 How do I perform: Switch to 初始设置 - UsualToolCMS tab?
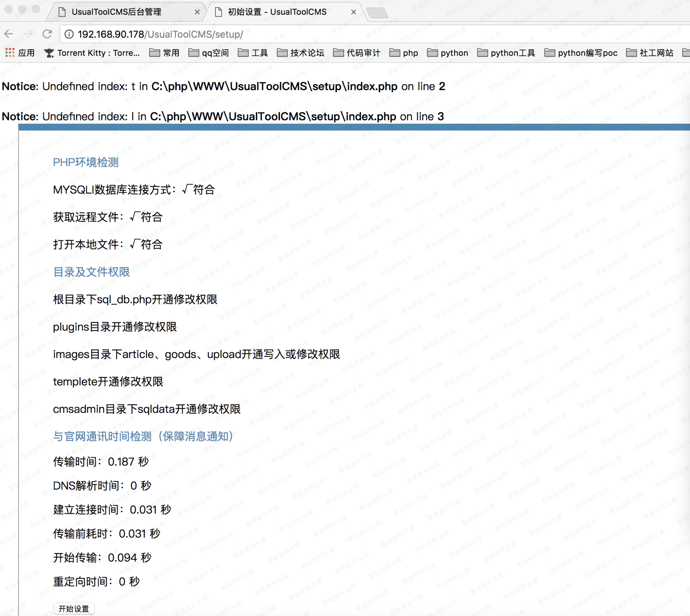point(277,12)
